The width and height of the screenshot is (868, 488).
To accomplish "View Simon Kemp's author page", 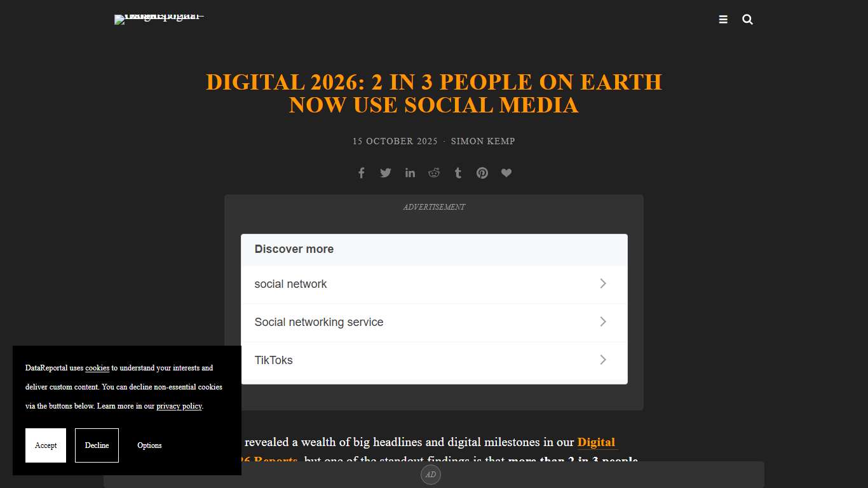I will (x=483, y=141).
